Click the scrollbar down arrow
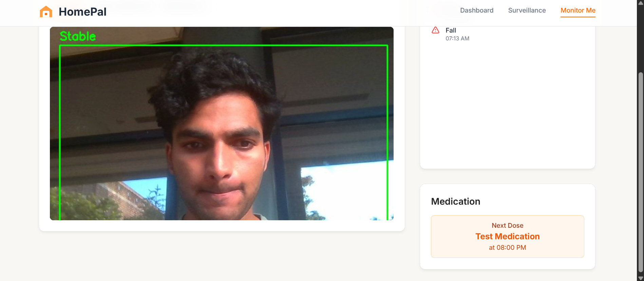 click(641, 278)
